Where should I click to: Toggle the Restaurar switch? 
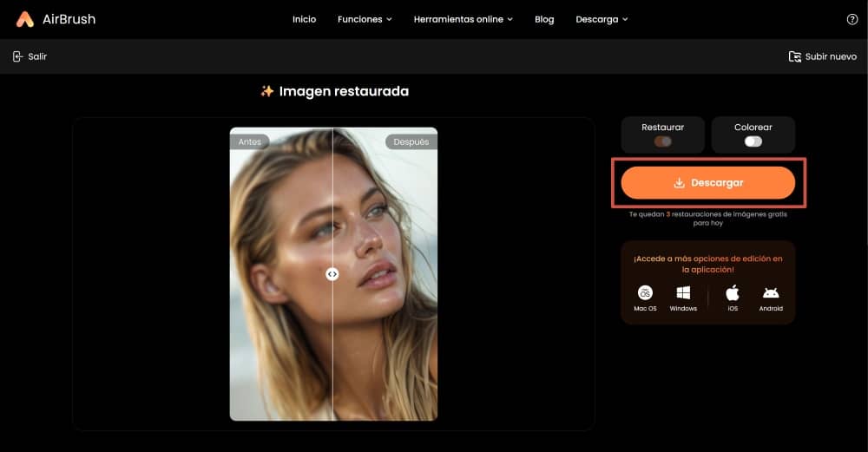(662, 141)
